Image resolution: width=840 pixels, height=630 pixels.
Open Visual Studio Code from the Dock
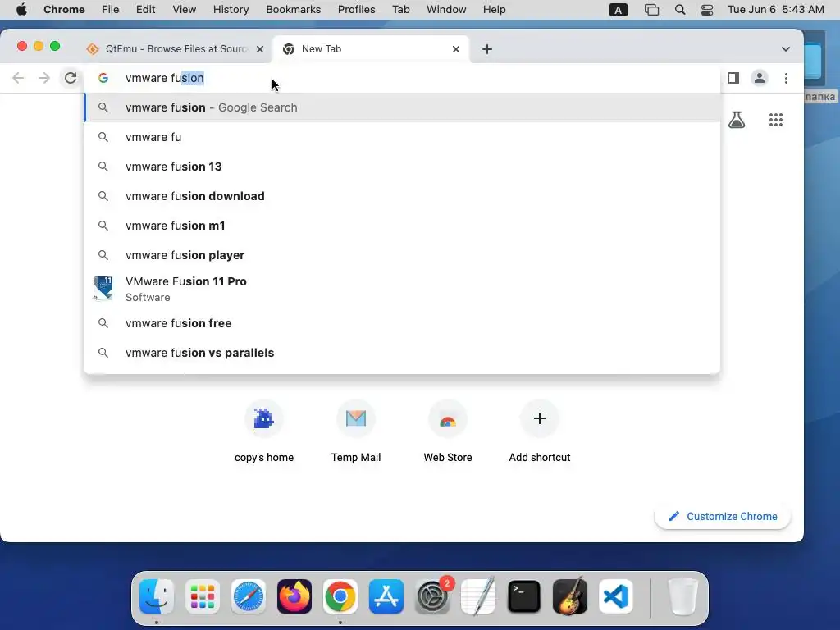click(x=615, y=597)
